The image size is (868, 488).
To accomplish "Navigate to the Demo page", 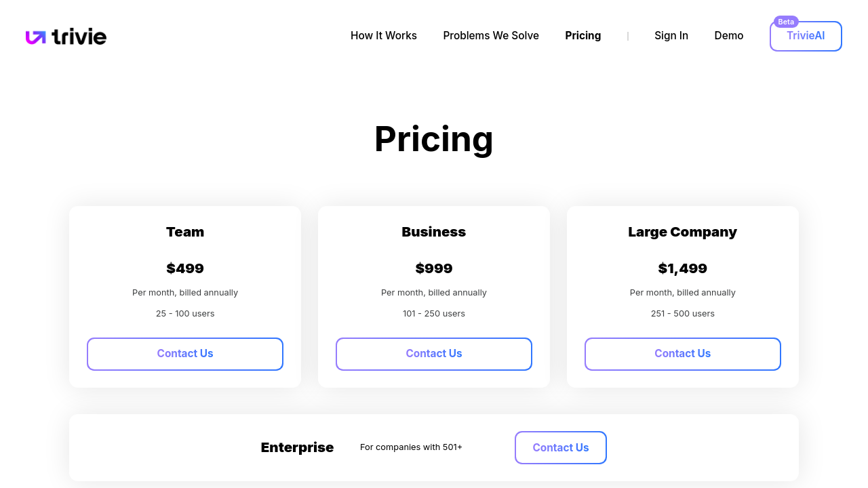I will click(x=729, y=36).
